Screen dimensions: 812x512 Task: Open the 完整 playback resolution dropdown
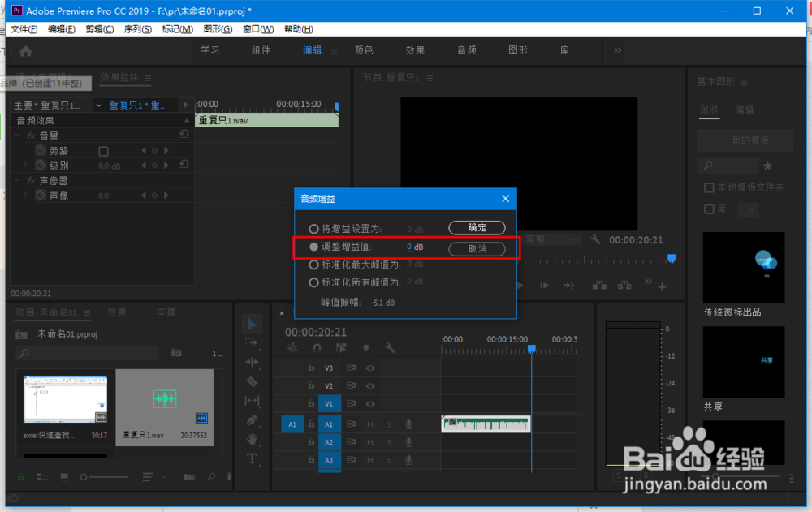tap(551, 239)
